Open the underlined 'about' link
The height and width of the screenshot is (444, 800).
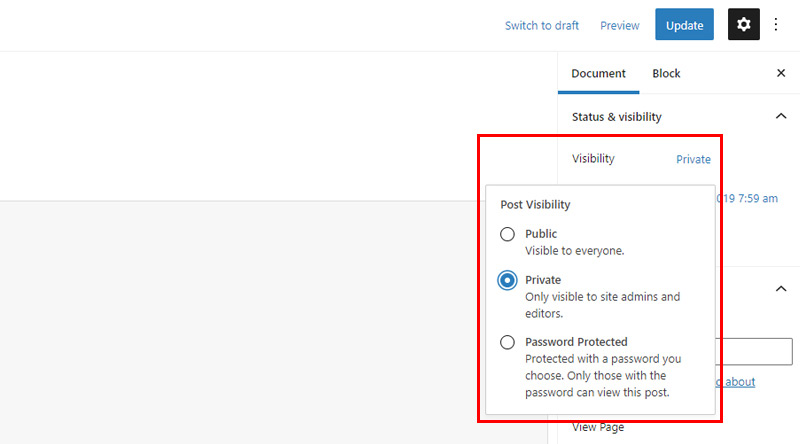[x=736, y=382]
